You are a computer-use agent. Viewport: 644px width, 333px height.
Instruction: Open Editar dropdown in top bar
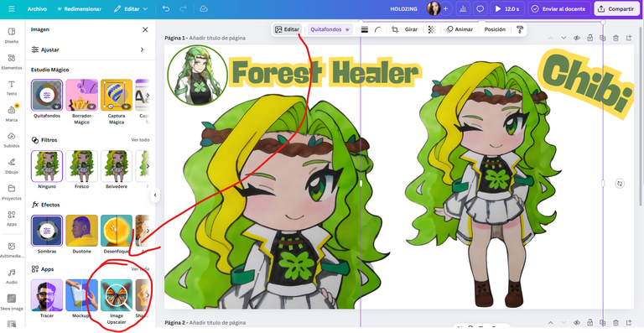[x=131, y=8]
